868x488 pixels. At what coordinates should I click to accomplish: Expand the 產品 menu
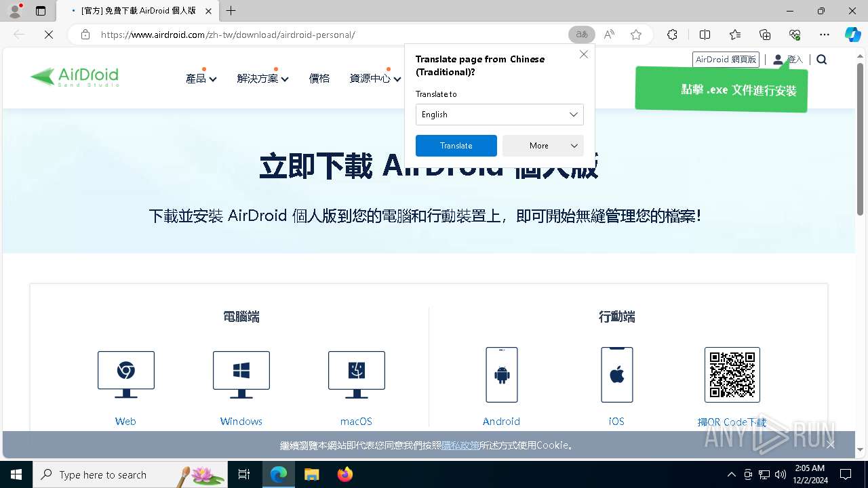coord(201,79)
